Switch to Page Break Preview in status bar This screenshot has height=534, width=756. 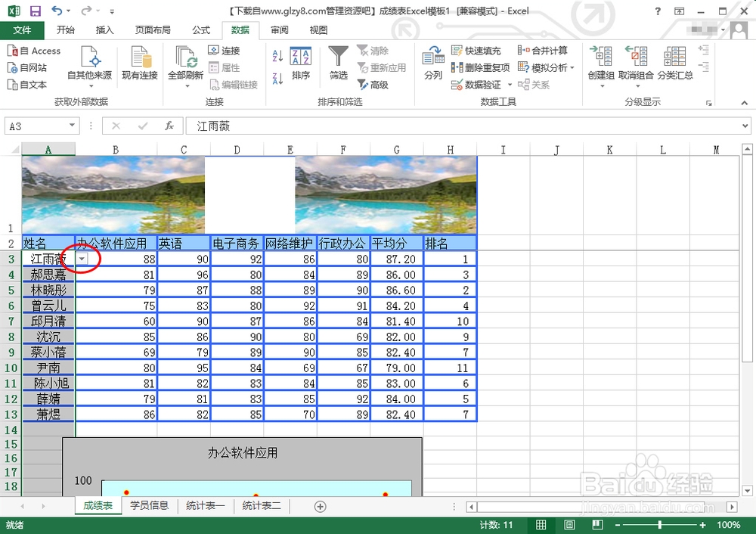(597, 525)
